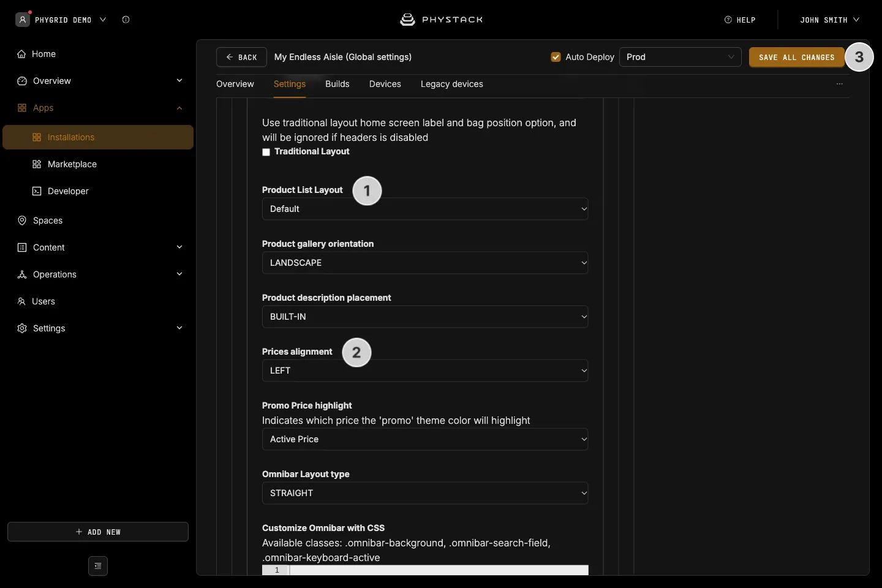Viewport: 882px width, 588px height.
Task: Open the Prices alignment dropdown
Action: point(425,371)
